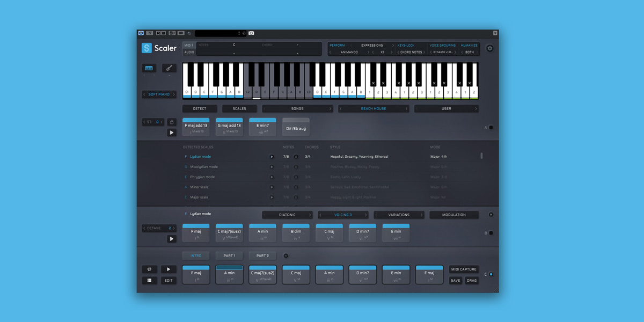
Task: Click the loop icon in the bottom section
Action: tap(149, 268)
